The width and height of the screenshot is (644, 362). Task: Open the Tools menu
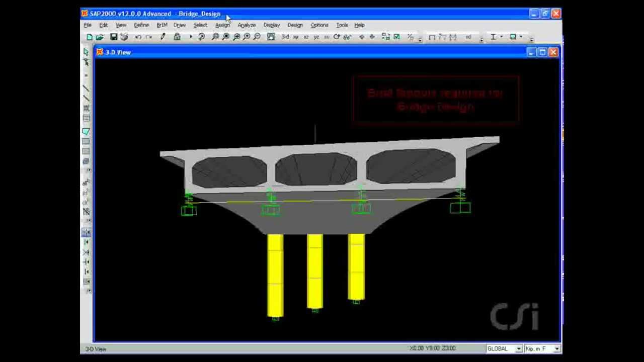tap(342, 25)
